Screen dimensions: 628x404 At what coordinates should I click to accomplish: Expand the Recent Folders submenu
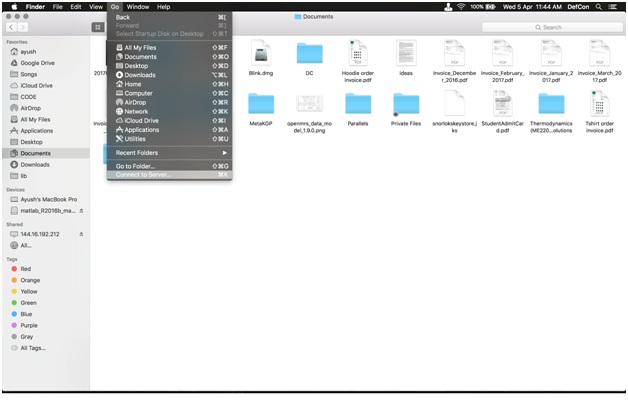pyautogui.click(x=169, y=152)
